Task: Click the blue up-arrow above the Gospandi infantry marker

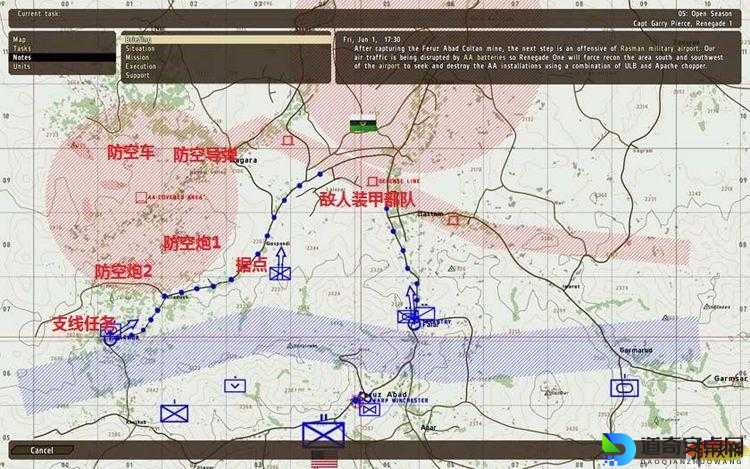Action: pyautogui.click(x=281, y=257)
